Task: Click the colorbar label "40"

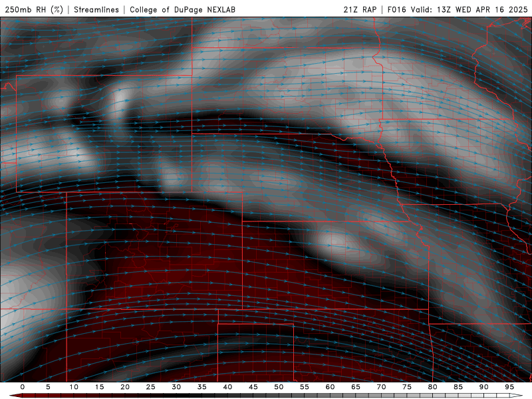Action: coord(227,387)
